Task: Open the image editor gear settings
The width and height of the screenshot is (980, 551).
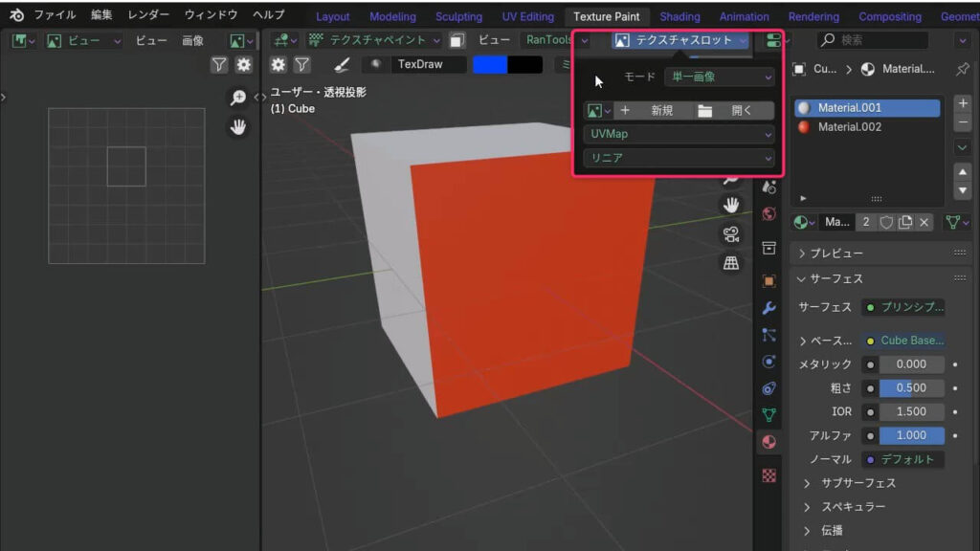Action: pos(244,64)
